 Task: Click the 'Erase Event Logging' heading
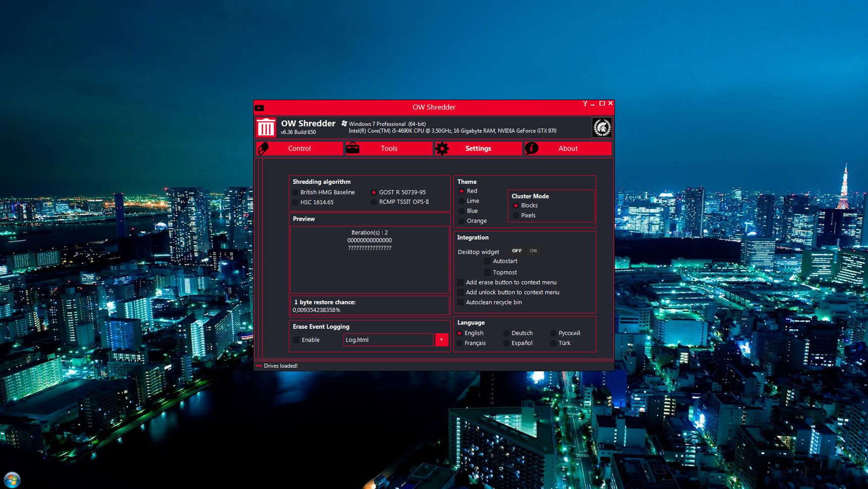pos(321,327)
